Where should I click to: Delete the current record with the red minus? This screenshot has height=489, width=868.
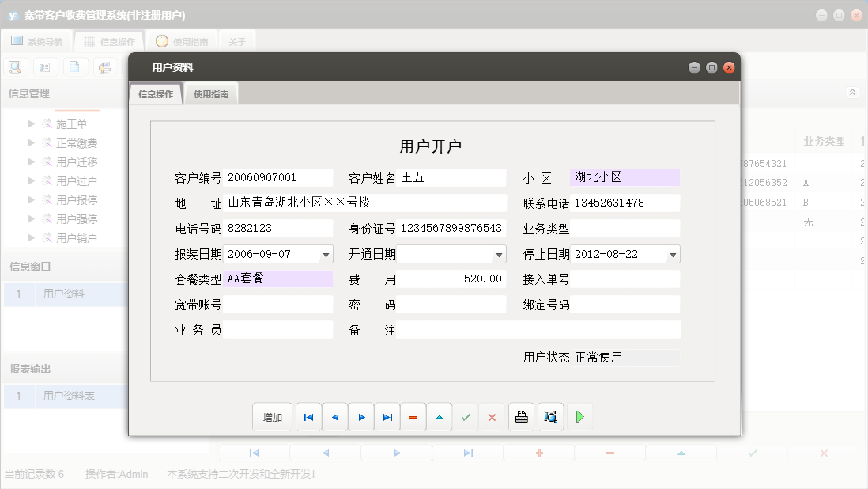pos(413,417)
